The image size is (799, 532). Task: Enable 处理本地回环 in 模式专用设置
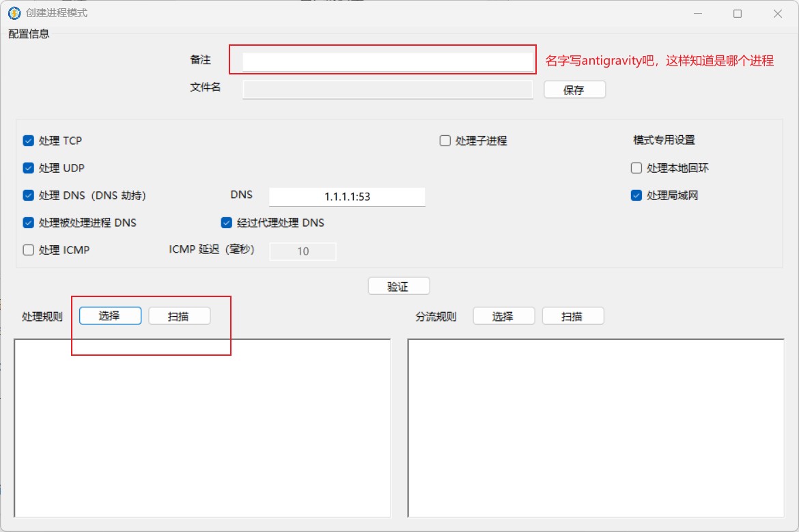coord(636,168)
